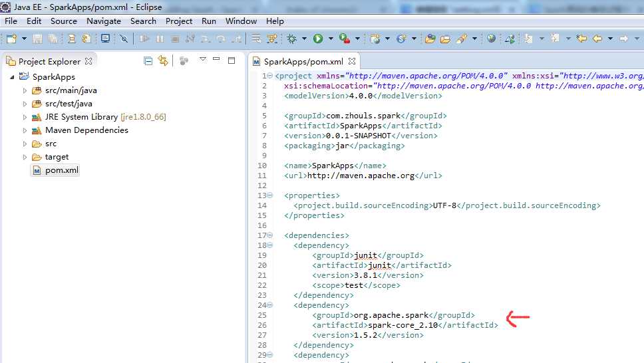Fold the spark dependency at line 24

(x=270, y=305)
